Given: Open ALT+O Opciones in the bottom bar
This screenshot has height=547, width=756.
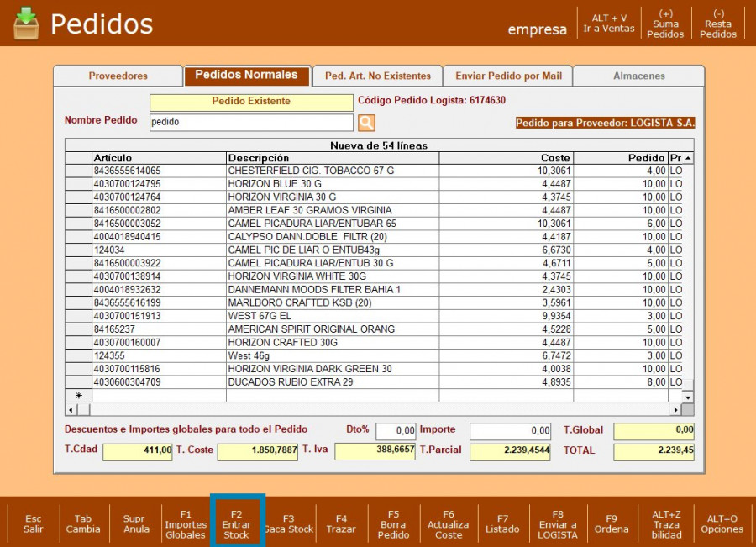Looking at the screenshot, I should pos(722,523).
